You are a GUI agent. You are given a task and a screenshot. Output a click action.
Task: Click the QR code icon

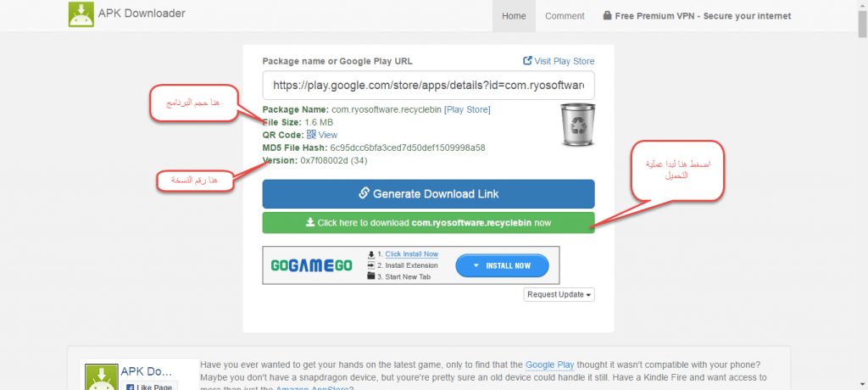coord(312,135)
